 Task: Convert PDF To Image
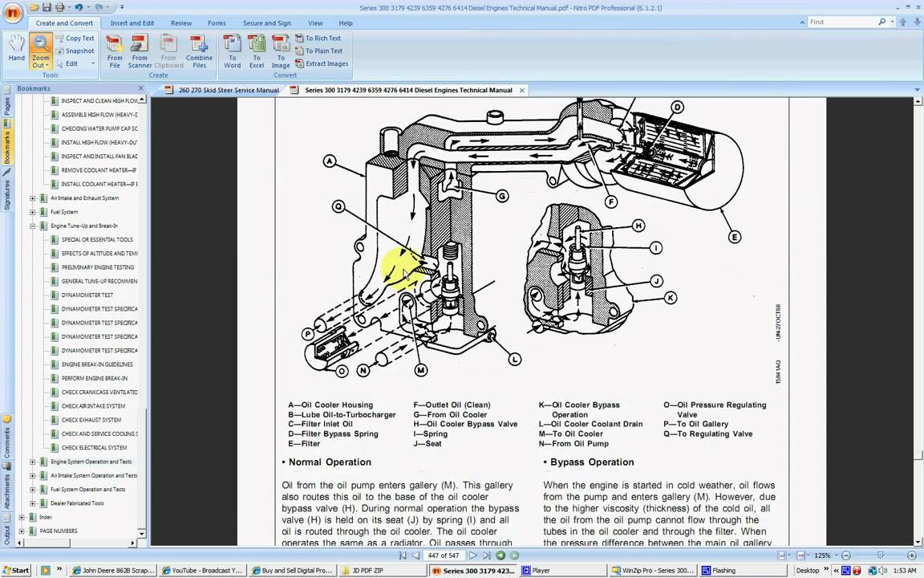[x=281, y=51]
